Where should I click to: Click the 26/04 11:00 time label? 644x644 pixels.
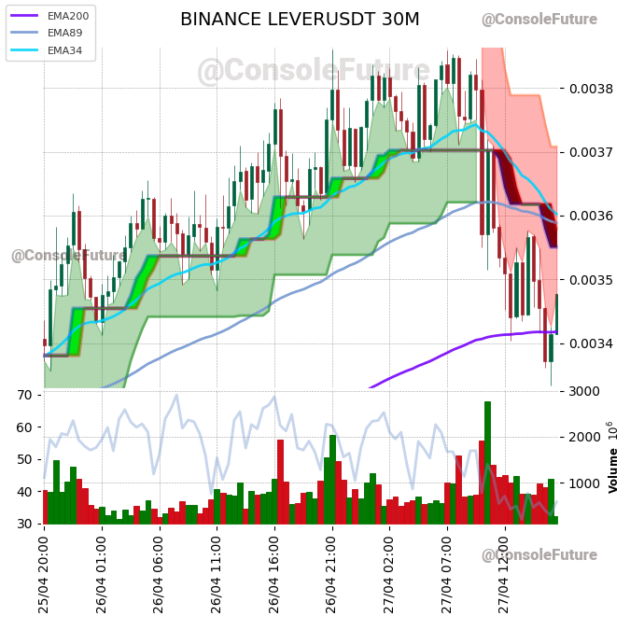tap(216, 576)
